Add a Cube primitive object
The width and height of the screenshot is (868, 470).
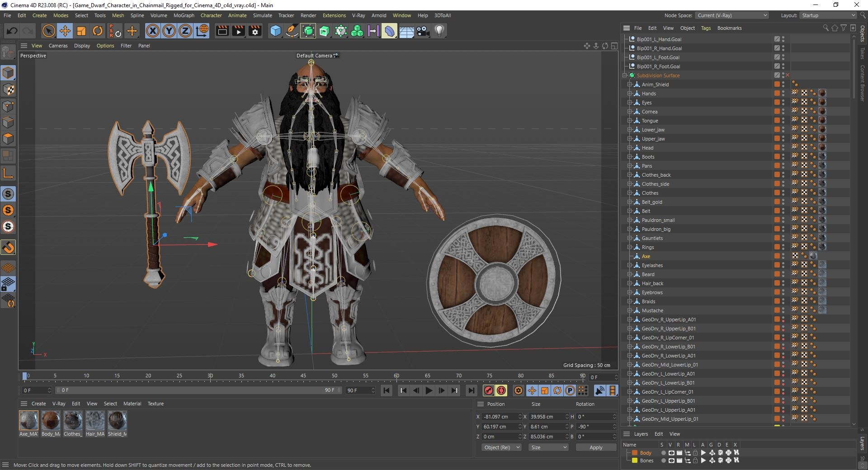pyautogui.click(x=275, y=31)
